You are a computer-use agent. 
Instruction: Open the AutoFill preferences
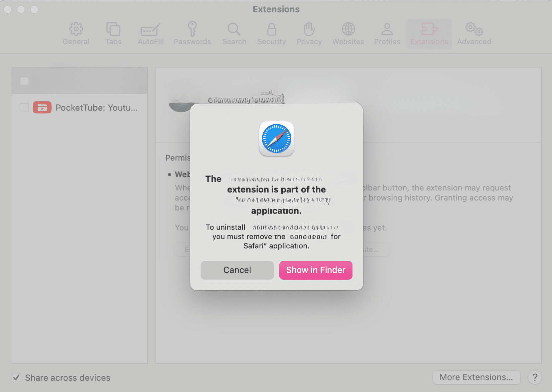coord(150,33)
